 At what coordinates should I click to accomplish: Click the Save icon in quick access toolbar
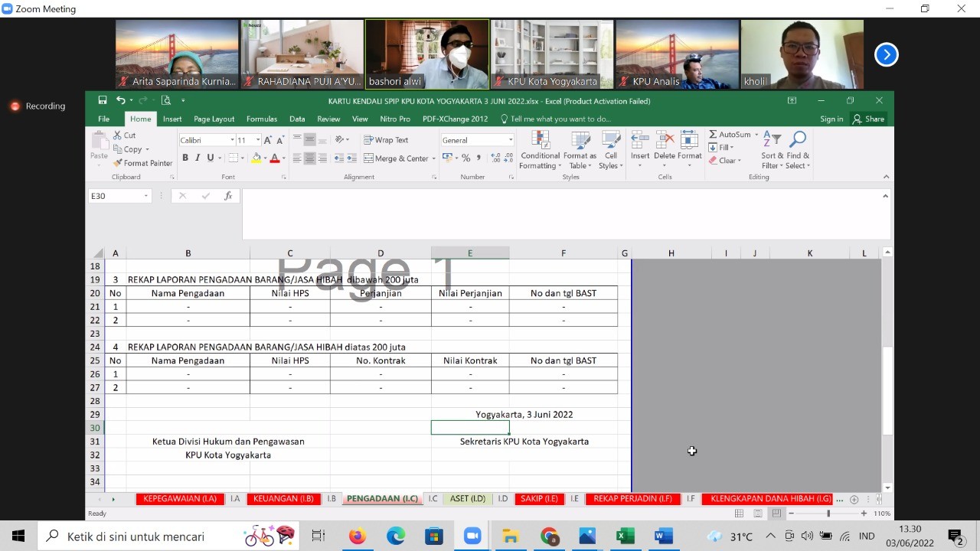click(x=103, y=100)
